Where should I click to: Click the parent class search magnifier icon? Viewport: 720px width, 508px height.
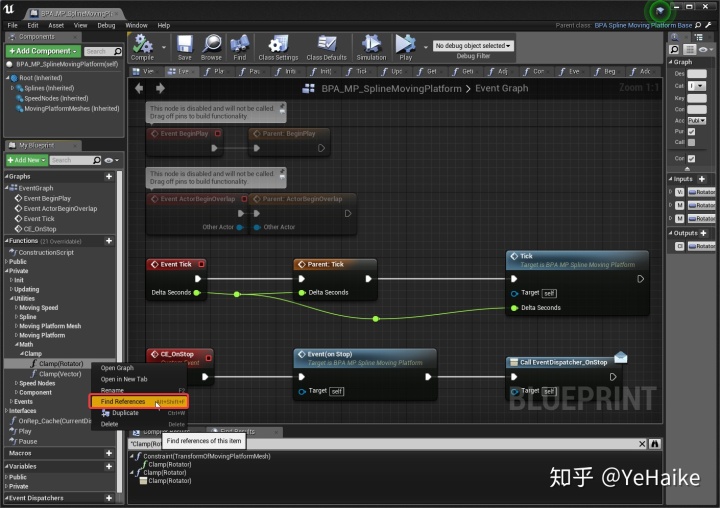click(698, 25)
